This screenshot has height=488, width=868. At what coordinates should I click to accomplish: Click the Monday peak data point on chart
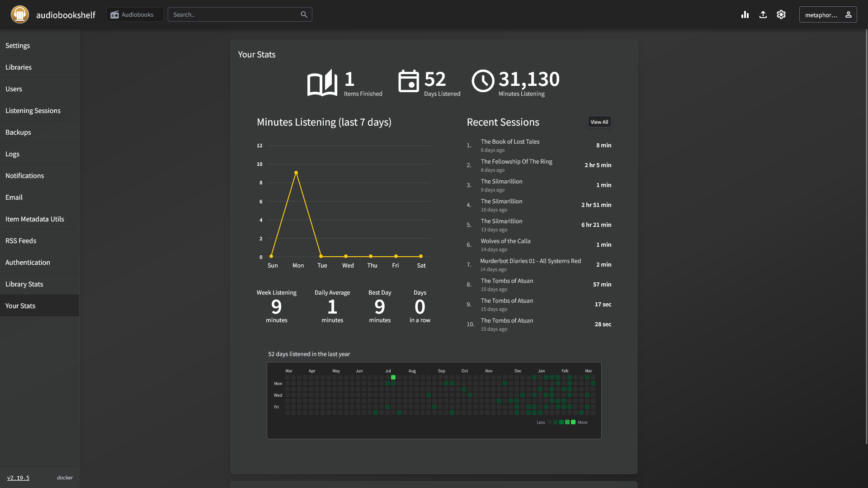pyautogui.click(x=296, y=173)
